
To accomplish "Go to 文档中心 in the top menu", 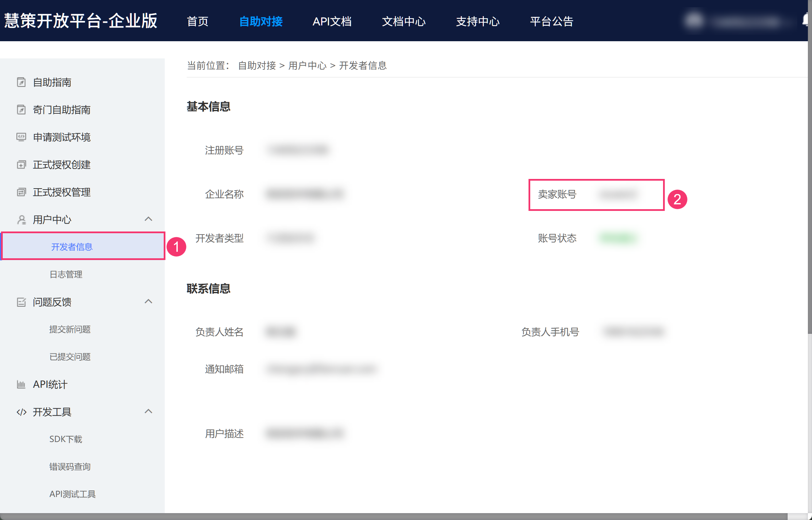I will [404, 21].
